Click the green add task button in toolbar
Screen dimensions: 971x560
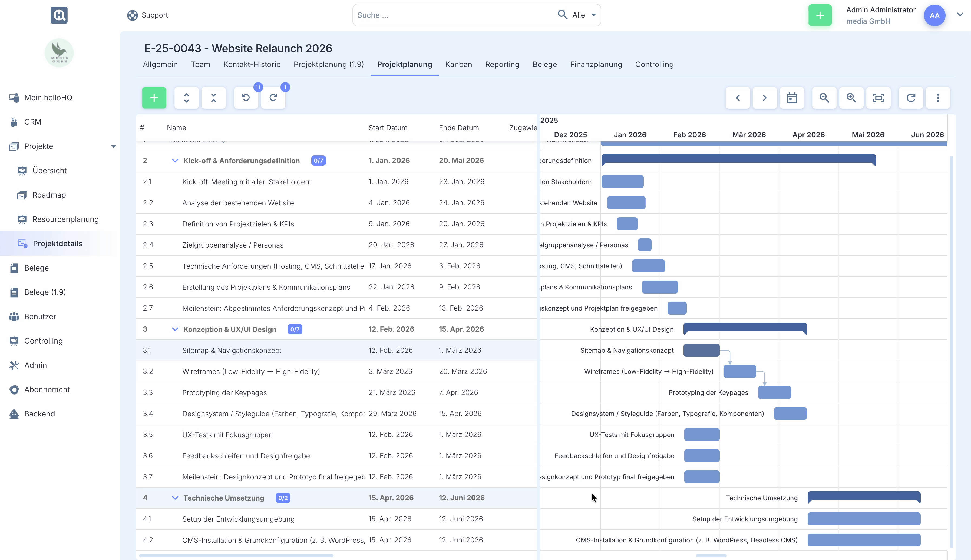pyautogui.click(x=154, y=98)
